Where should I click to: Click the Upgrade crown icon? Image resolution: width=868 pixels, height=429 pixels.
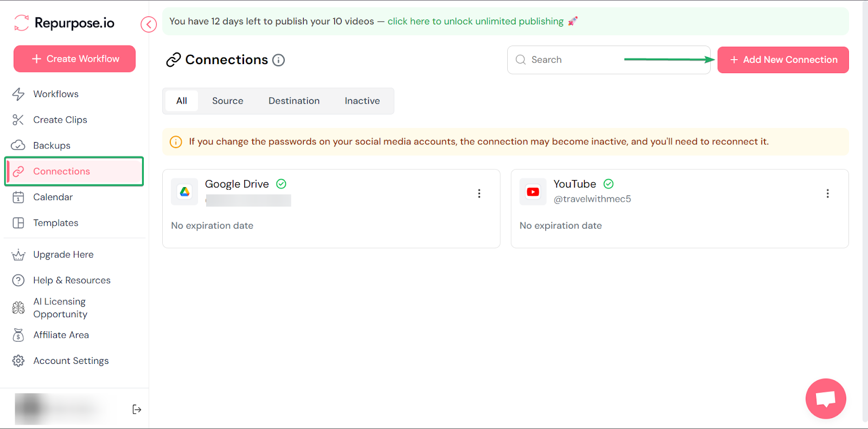18,254
